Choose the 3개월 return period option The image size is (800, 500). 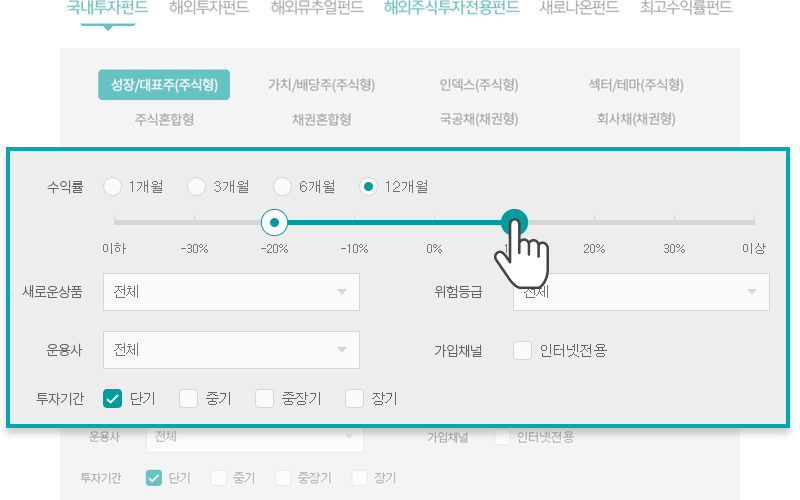(x=197, y=186)
